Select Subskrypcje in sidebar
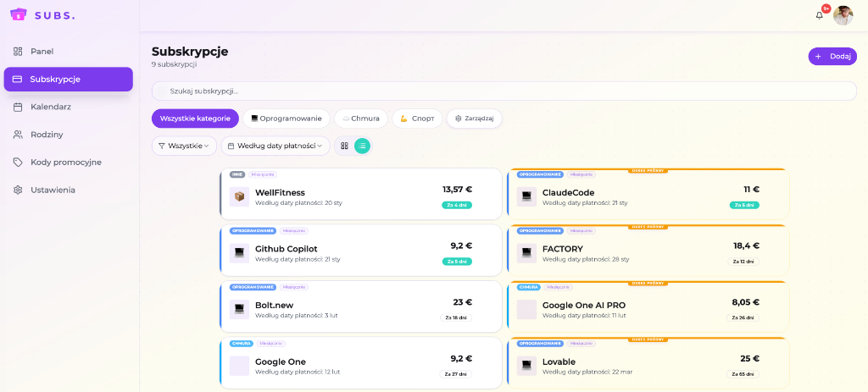The width and height of the screenshot is (868, 392). [68, 79]
